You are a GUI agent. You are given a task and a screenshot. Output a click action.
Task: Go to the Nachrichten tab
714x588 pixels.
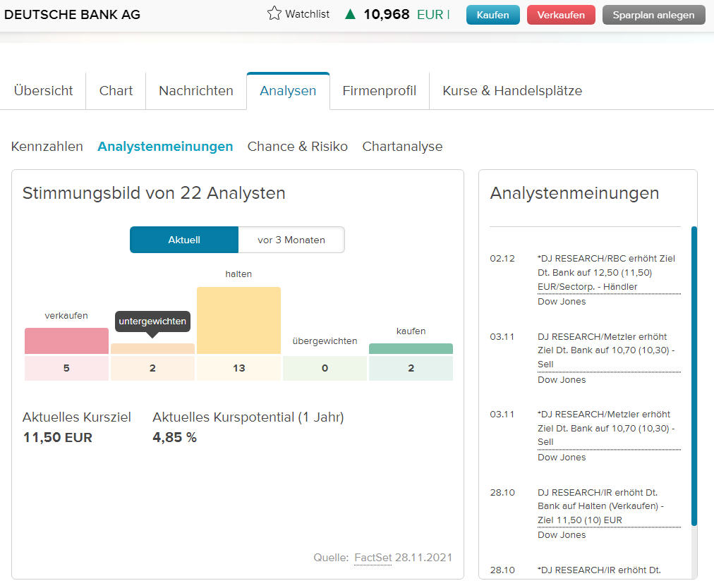pyautogui.click(x=196, y=90)
